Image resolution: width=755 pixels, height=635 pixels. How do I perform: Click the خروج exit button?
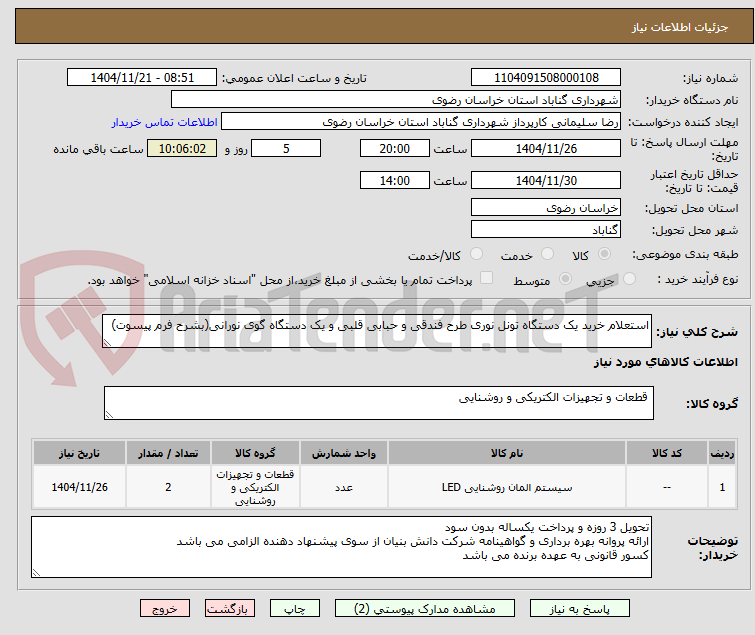(165, 609)
